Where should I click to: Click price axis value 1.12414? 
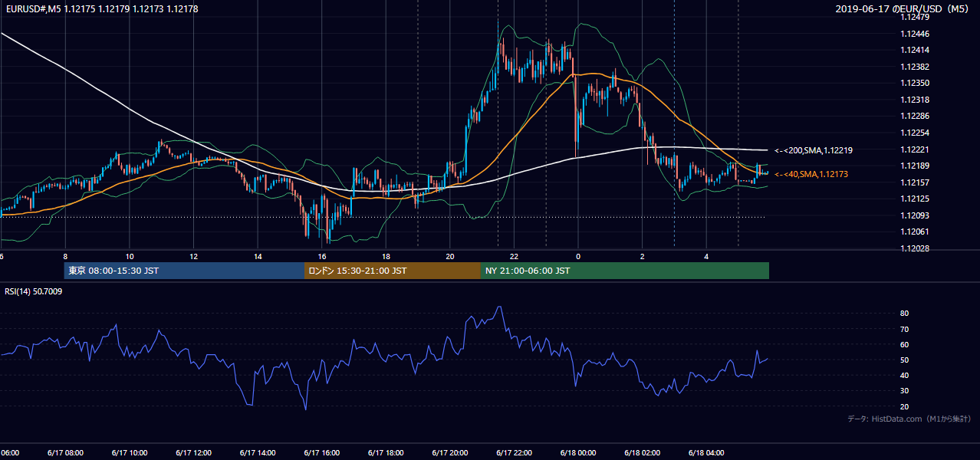pyautogui.click(x=914, y=50)
